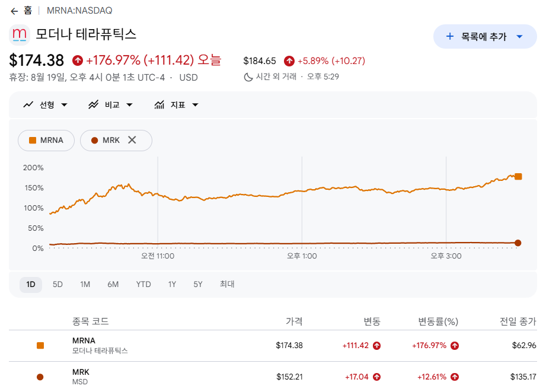Click the 변동 column header

click(372, 321)
